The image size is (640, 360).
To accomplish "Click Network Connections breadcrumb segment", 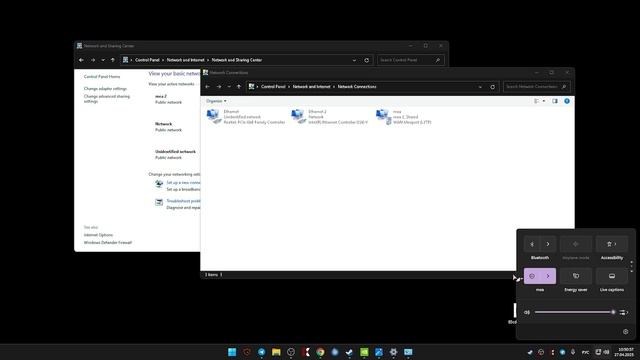I will click(x=357, y=87).
